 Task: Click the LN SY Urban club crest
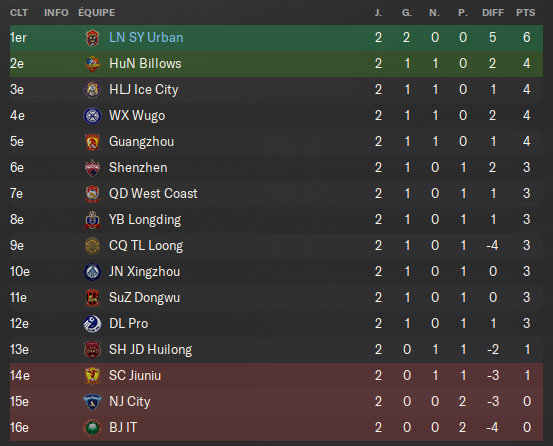pyautogui.click(x=92, y=38)
